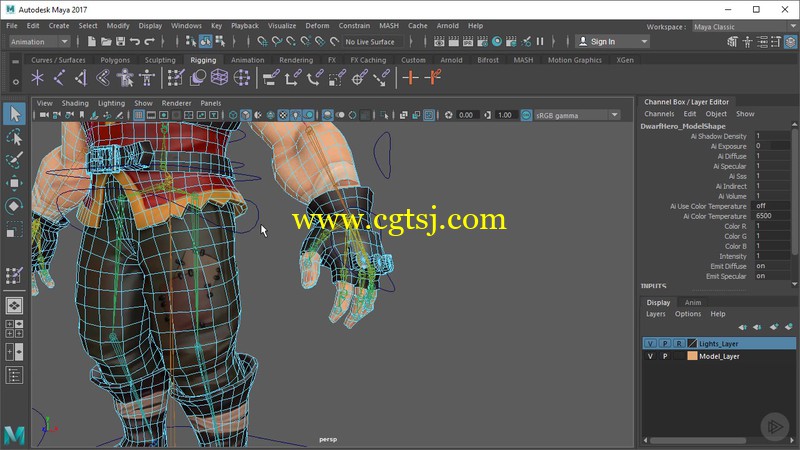The width and height of the screenshot is (800, 450).
Task: Open a scene with folder icon
Action: (106, 42)
